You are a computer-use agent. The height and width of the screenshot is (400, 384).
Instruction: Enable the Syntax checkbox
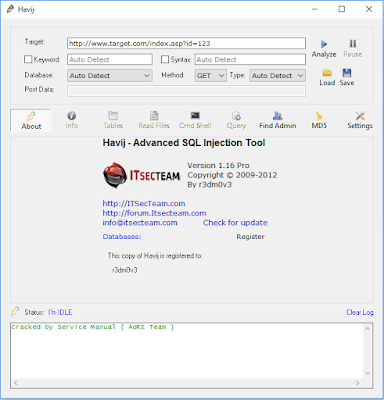tap(165, 59)
